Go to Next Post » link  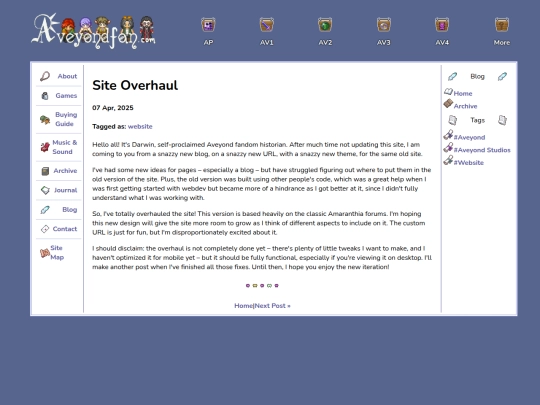click(272, 306)
